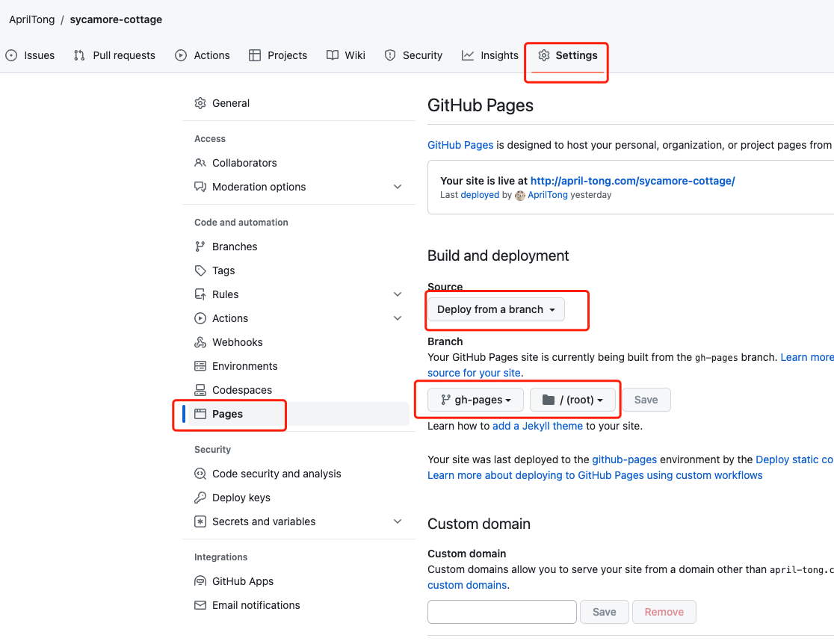834x644 pixels.
Task: Click the Actions play icon in top nav
Action: click(181, 55)
